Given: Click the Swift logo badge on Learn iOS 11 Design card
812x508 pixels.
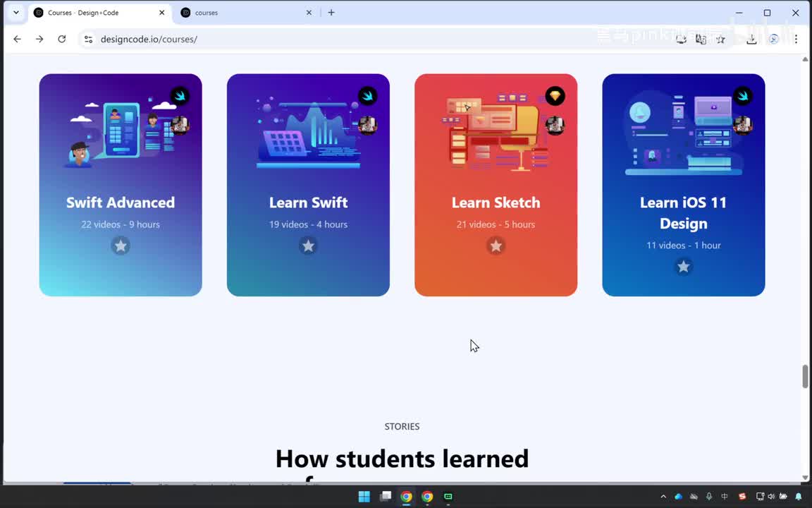Looking at the screenshot, I should click(743, 96).
